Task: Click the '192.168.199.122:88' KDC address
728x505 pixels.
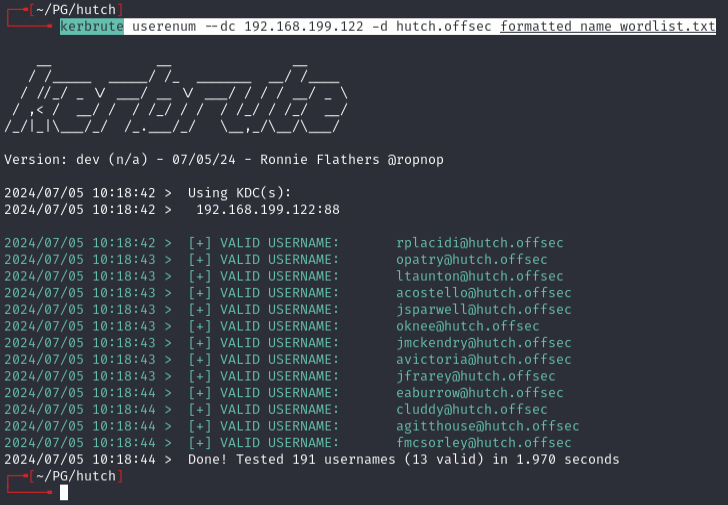Action: coord(268,210)
